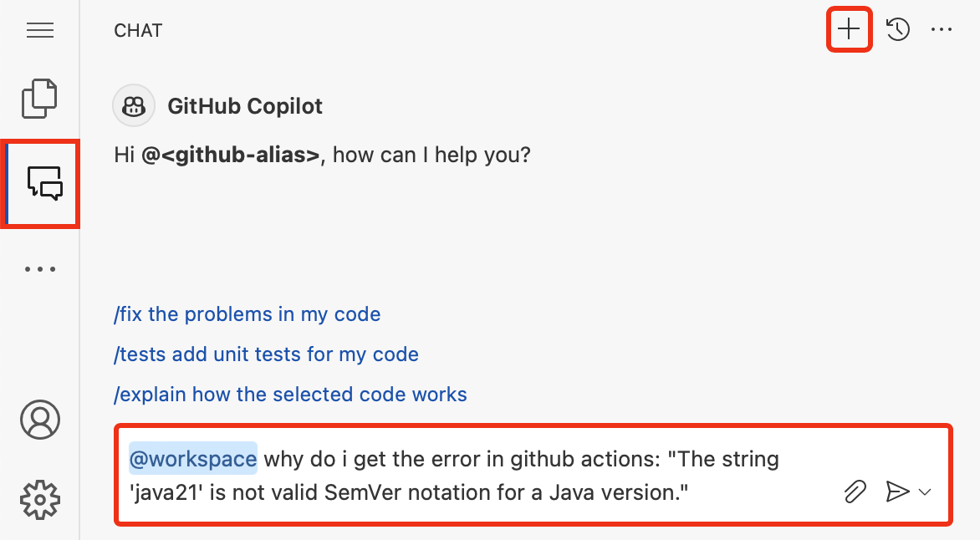The height and width of the screenshot is (540, 980).
Task: Click the GitHub Copilot name label
Action: point(245,106)
